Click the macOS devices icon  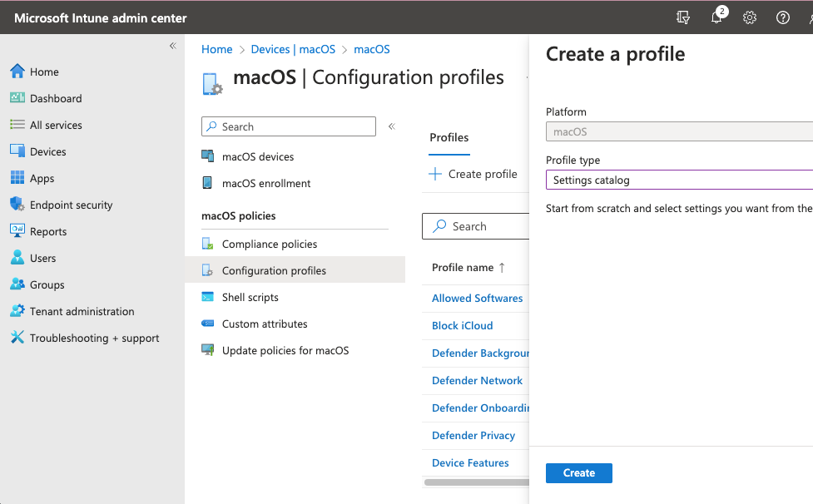point(207,156)
